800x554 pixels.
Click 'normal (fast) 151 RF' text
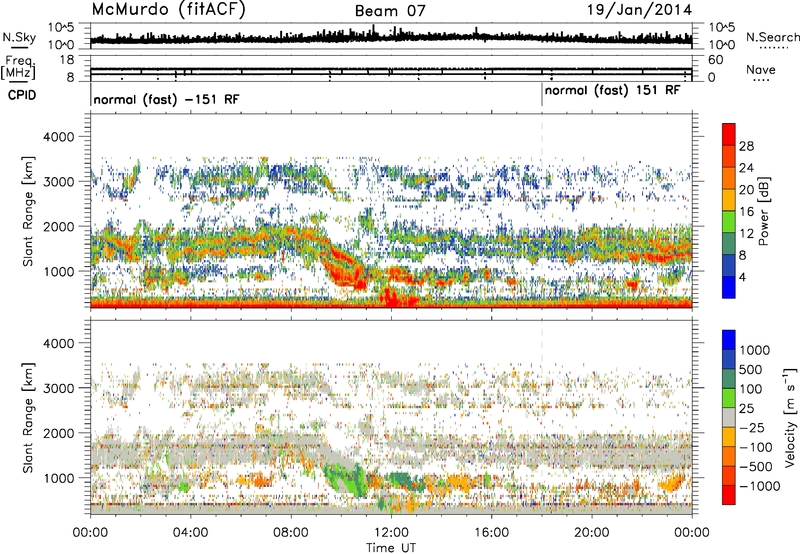point(612,91)
